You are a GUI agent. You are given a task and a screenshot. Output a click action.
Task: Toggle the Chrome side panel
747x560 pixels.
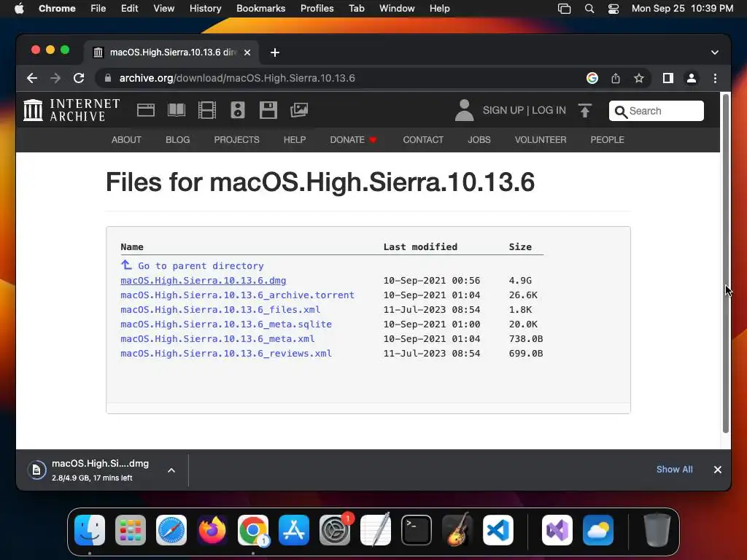tap(668, 78)
